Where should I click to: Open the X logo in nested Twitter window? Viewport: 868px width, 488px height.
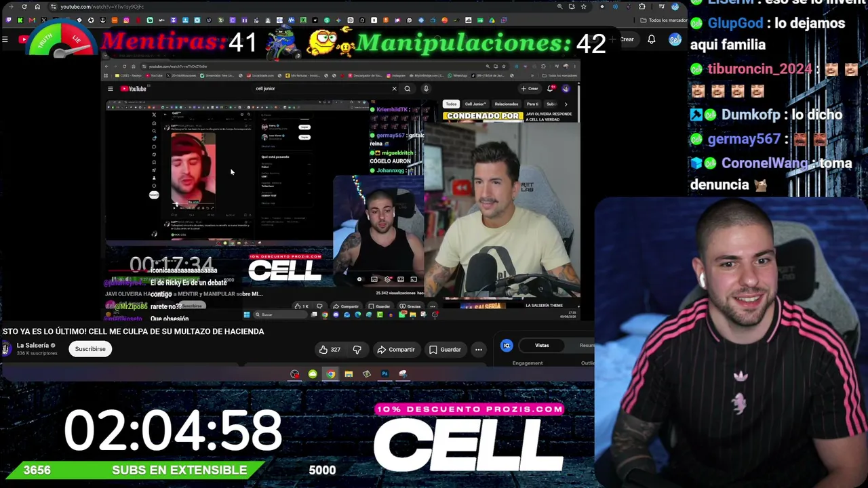154,115
